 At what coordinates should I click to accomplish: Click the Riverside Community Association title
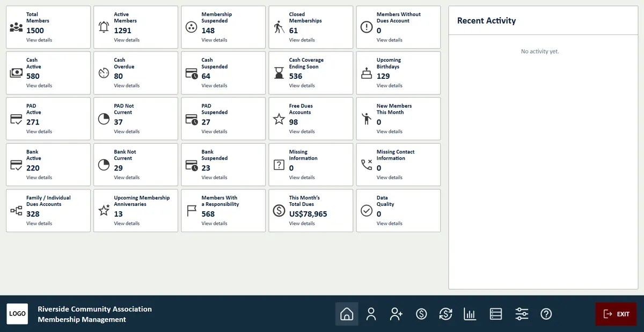coord(94,309)
